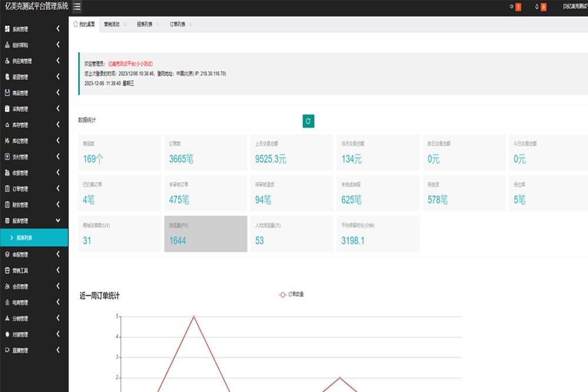Click the green refresh icon beside 数据统计
588x392 pixels.
[309, 121]
